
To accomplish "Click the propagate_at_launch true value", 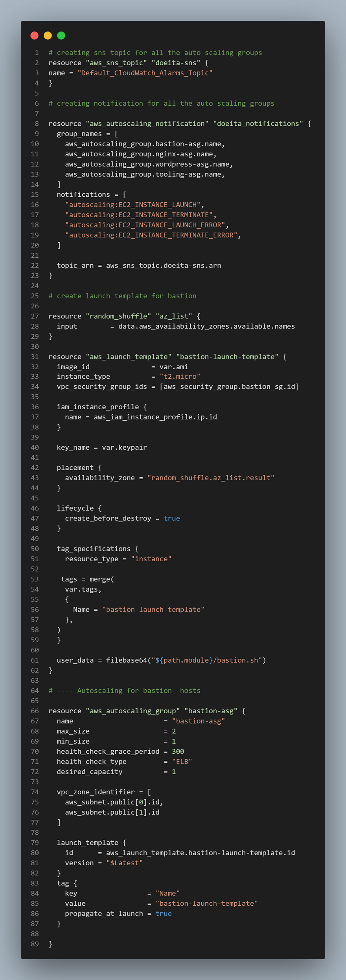I will (x=164, y=914).
